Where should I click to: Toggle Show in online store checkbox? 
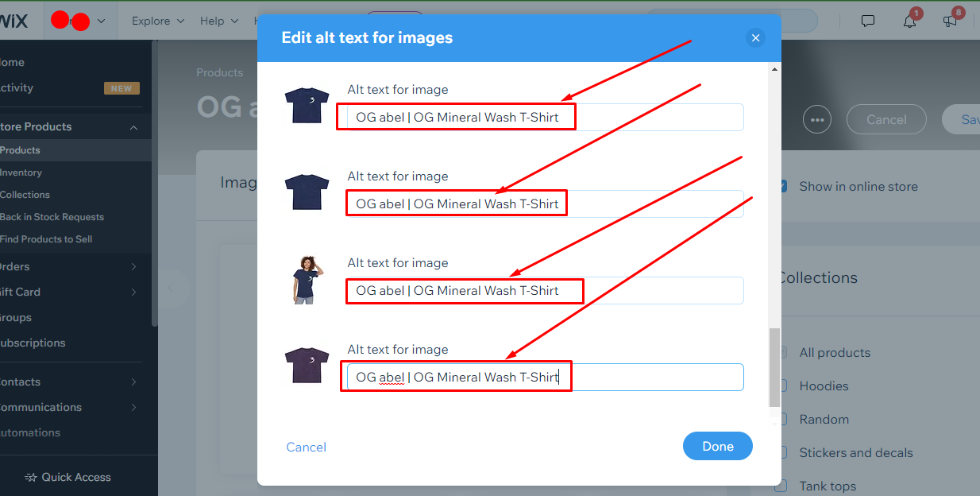[x=782, y=186]
